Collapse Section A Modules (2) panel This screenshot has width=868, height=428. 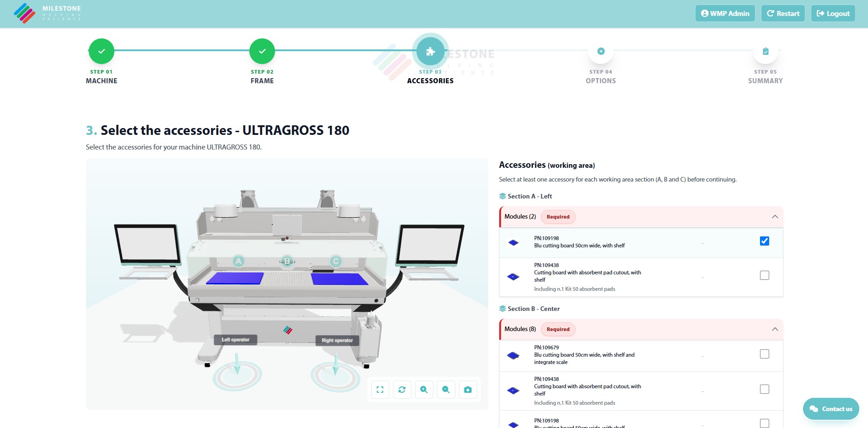[775, 217]
